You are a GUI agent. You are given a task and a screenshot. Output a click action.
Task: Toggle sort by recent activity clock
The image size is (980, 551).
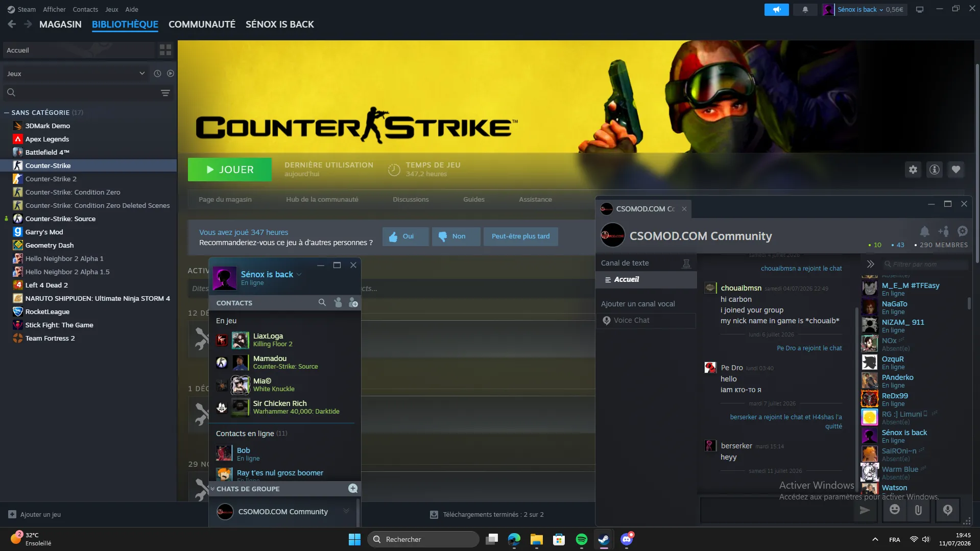click(x=157, y=74)
